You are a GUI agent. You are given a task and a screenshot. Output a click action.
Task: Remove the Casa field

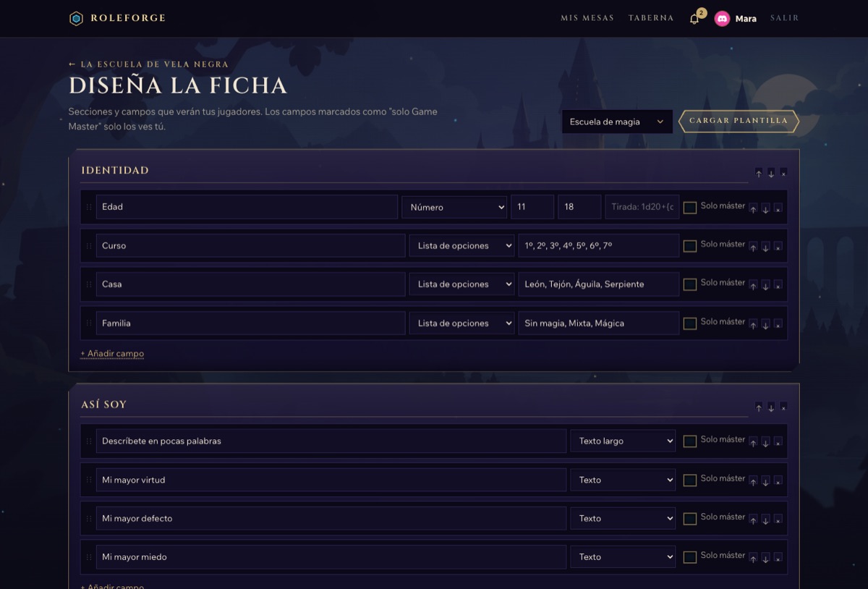click(778, 285)
